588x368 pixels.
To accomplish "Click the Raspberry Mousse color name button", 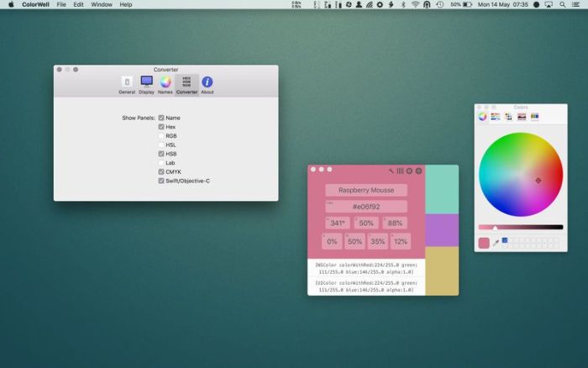I will (x=365, y=191).
